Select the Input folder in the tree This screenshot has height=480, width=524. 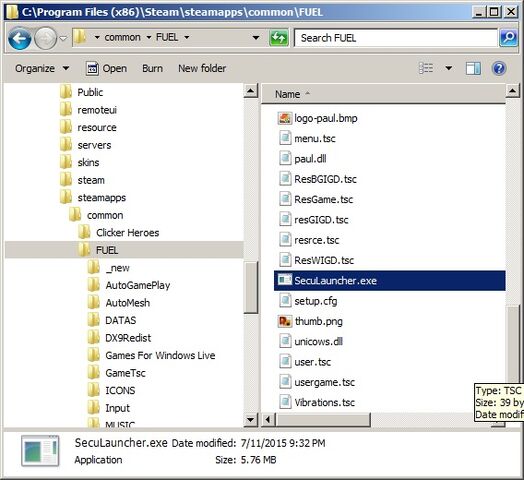point(109,408)
